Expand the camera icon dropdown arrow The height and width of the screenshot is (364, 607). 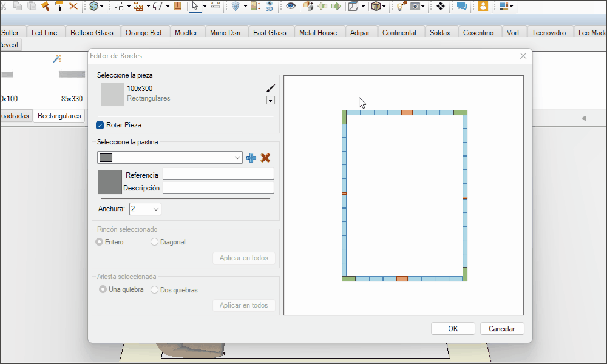[422, 7]
